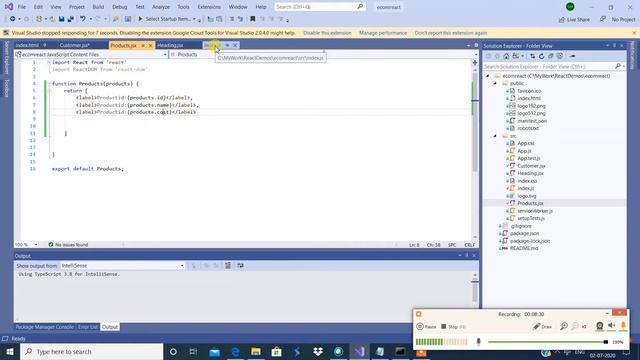Open the Products member navigation dropdown
The width and height of the screenshot is (640, 360).
[x=476, y=54]
